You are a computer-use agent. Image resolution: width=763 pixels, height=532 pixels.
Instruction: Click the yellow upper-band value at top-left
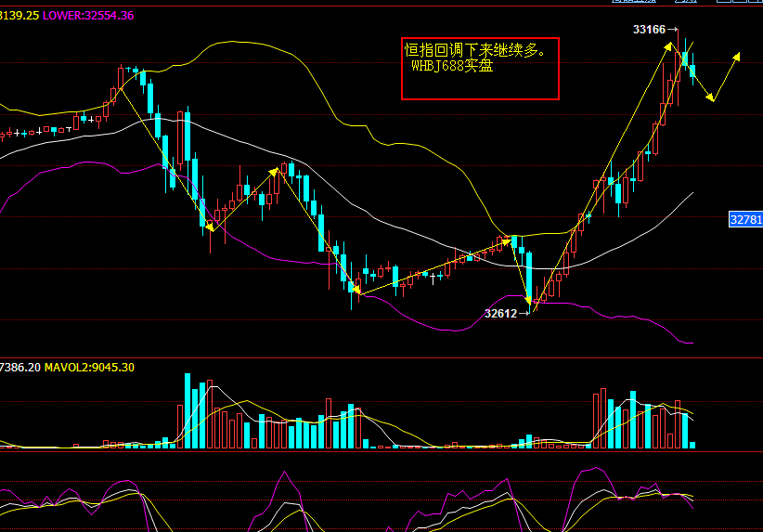coord(19,16)
